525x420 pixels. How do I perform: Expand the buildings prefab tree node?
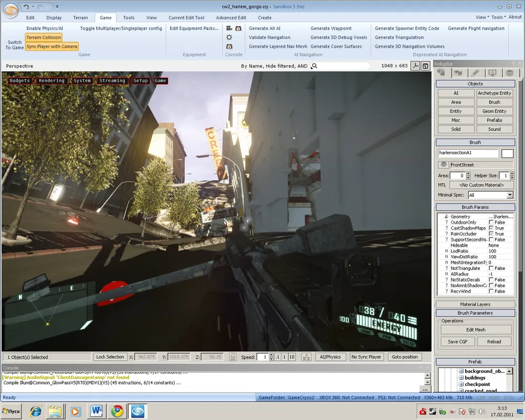(x=461, y=378)
